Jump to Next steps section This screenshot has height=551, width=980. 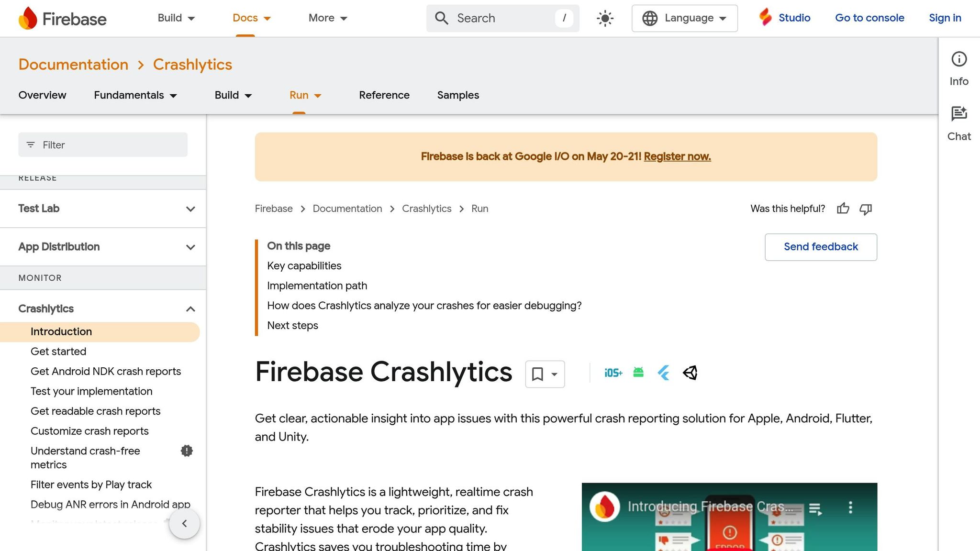(x=292, y=326)
